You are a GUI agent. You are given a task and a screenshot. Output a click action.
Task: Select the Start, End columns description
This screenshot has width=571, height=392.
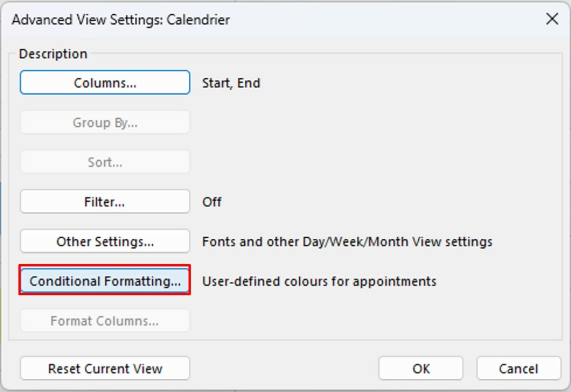pyautogui.click(x=231, y=82)
